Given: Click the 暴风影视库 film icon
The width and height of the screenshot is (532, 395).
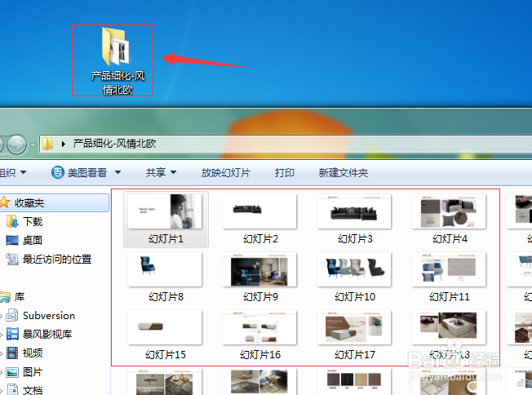Looking at the screenshot, I should 12,334.
